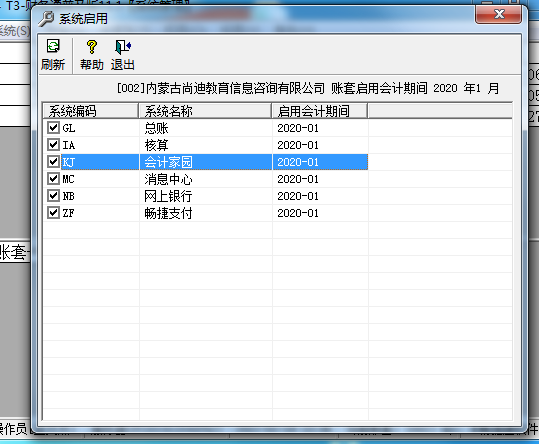Click the 系统名称 column header

pyautogui.click(x=205, y=111)
